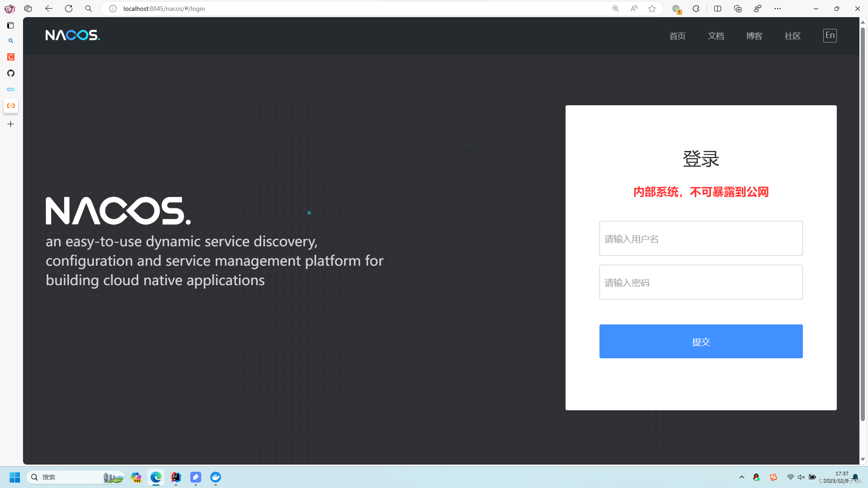Open the zoom magnifier icon in address bar

pyautogui.click(x=616, y=9)
